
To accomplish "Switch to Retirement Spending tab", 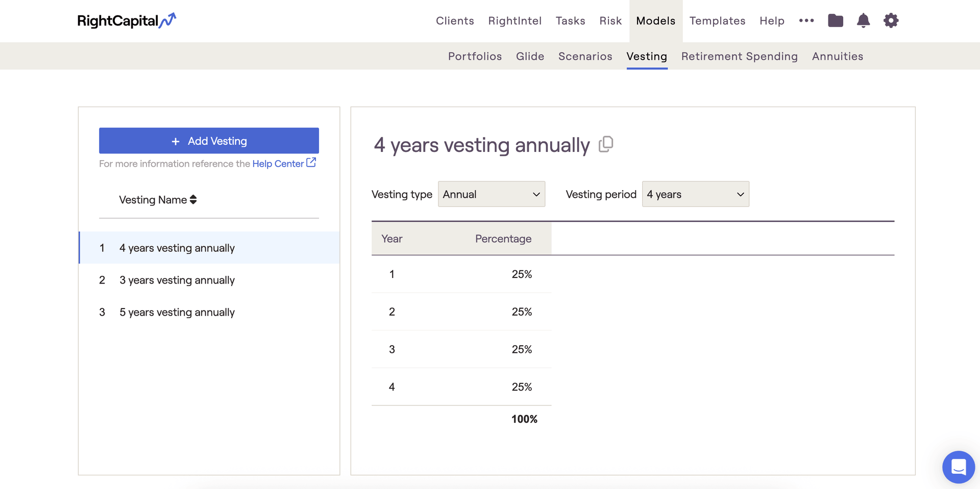I will pyautogui.click(x=739, y=56).
